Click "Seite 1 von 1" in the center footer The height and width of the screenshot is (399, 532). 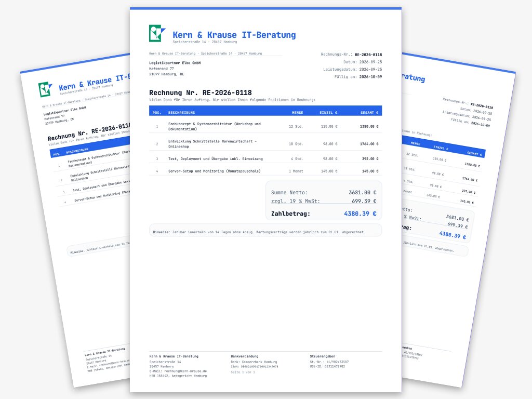point(243,372)
